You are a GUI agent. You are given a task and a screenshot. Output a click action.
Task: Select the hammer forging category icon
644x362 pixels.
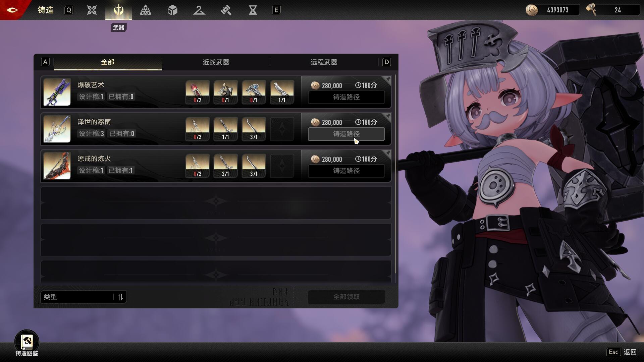[226, 10]
